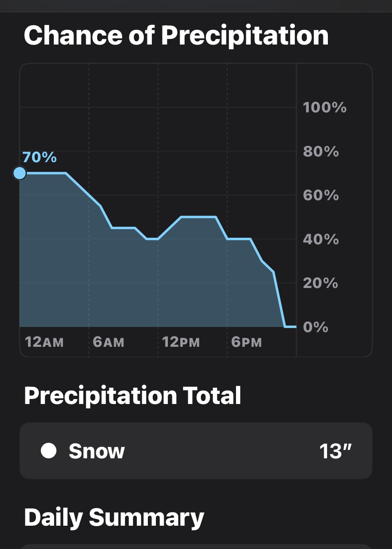Tap the 6PM time label
This screenshot has width=392, height=549.
pos(246,342)
